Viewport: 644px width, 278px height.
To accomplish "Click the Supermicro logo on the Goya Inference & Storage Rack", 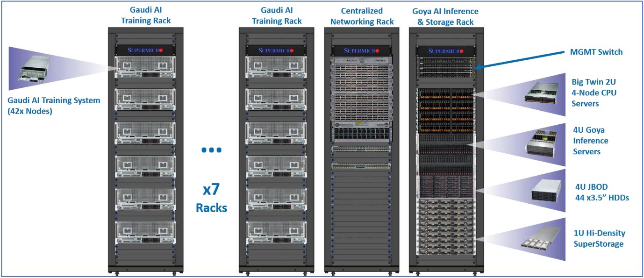I will tap(446, 50).
